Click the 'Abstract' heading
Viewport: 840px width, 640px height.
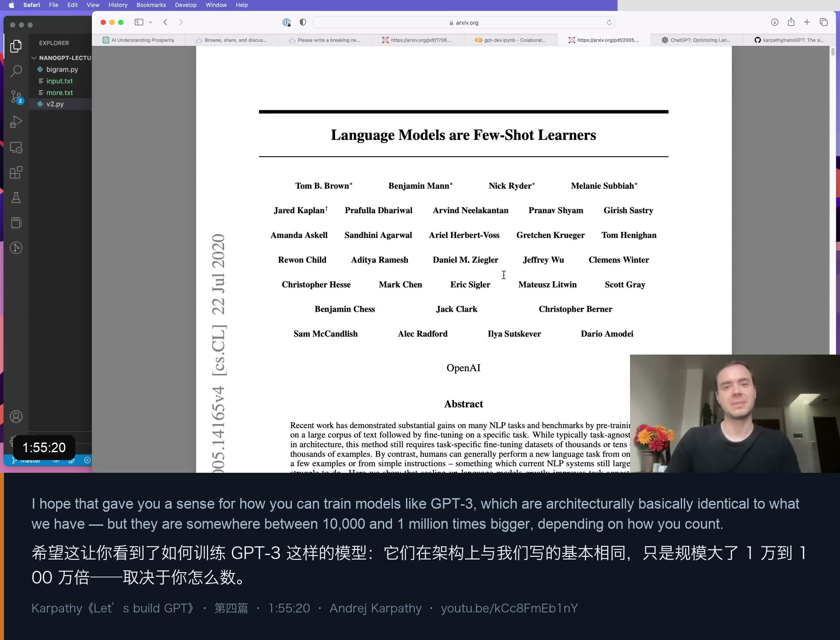(x=464, y=404)
